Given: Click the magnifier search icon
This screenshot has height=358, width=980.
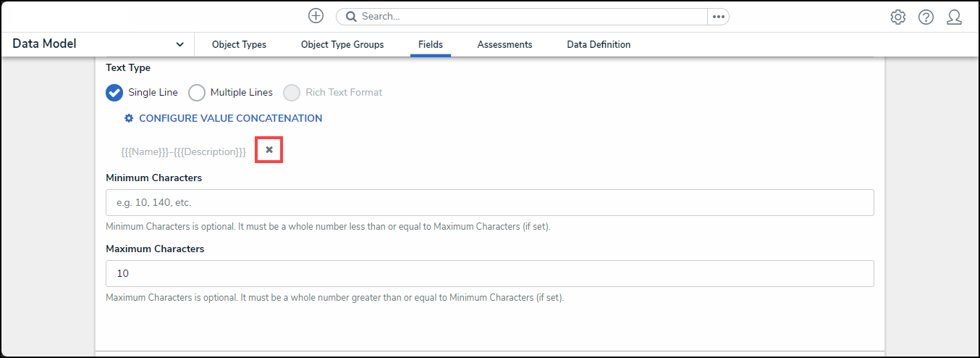Looking at the screenshot, I should pos(351,17).
